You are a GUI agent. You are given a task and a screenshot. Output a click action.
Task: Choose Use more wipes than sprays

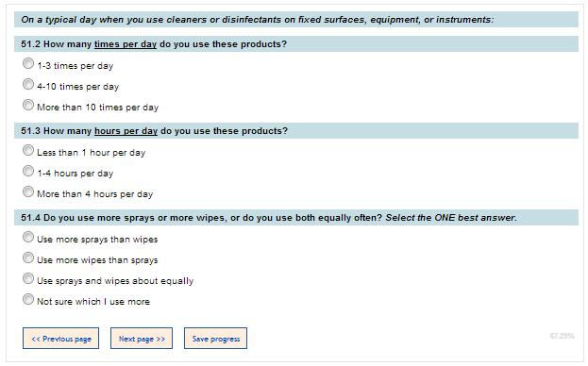28,258
